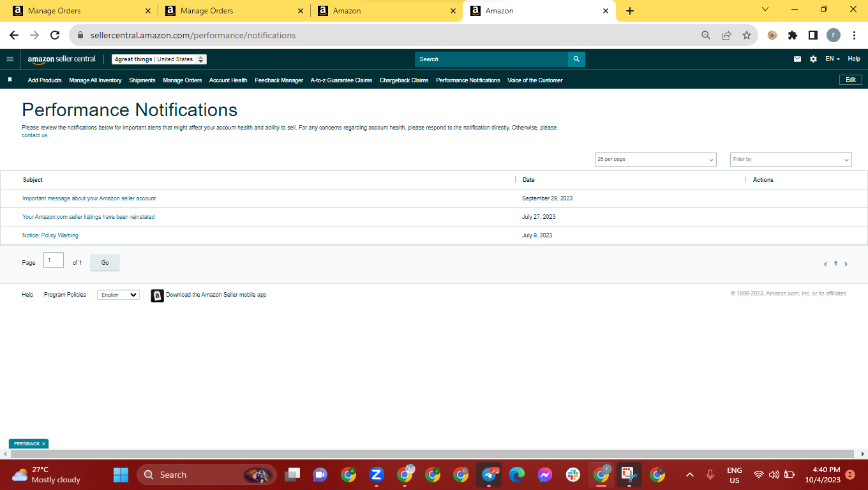Go to the next notifications page arrow

tap(846, 264)
